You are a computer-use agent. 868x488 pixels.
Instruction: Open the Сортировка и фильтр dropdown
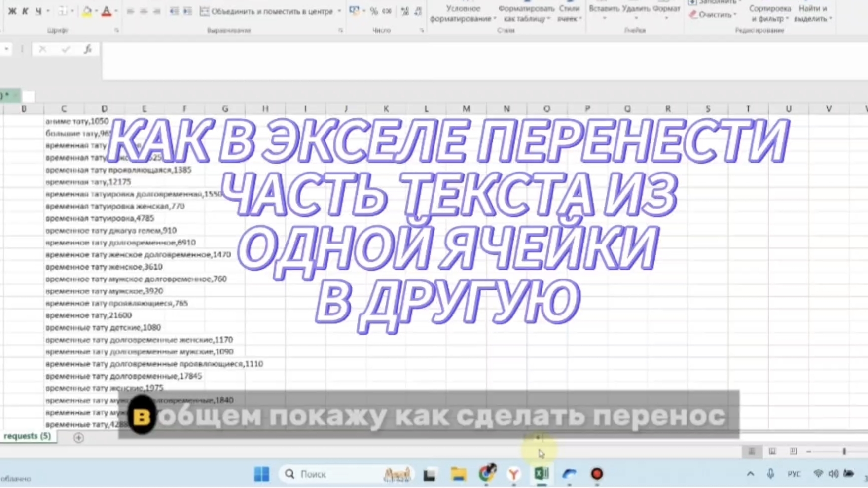pos(769,14)
